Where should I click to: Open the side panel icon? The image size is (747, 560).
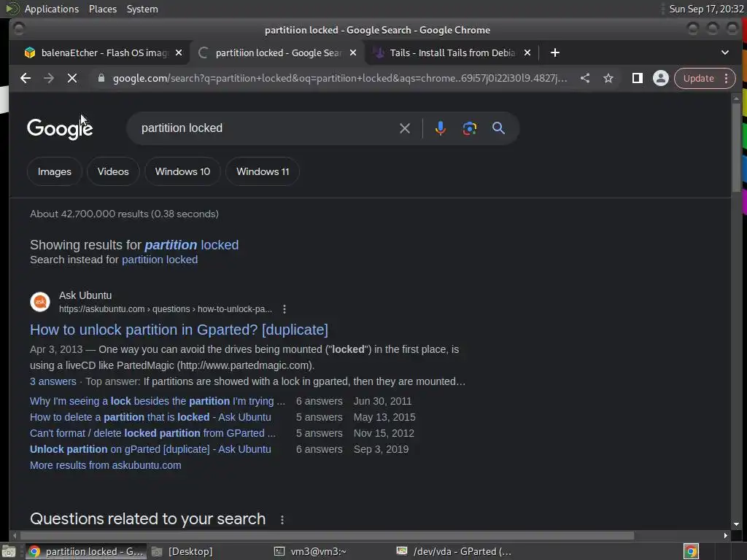[637, 78]
